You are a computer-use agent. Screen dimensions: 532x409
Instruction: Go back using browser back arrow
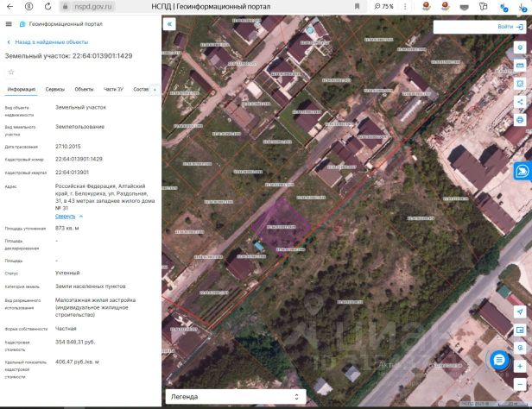(x=9, y=6)
